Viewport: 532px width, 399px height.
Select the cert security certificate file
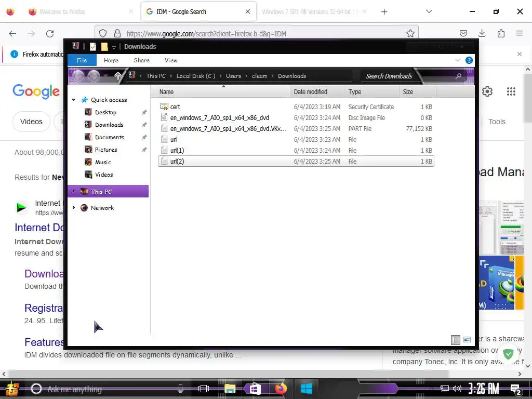tap(296, 107)
